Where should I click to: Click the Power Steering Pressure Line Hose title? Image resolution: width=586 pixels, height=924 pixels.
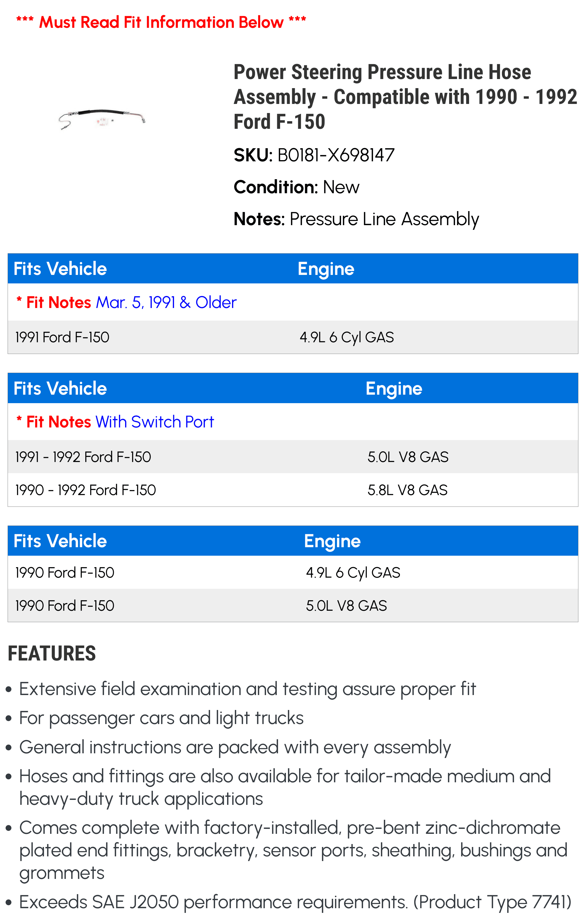405,97
